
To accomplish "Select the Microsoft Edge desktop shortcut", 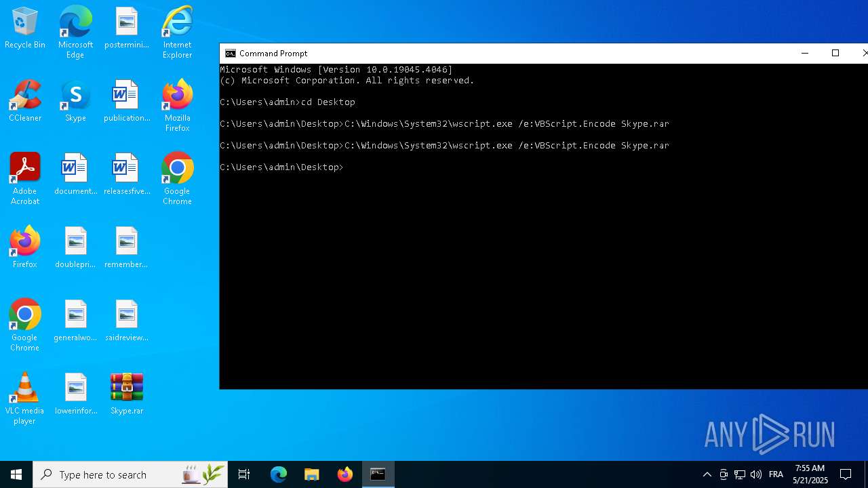I will point(75,33).
